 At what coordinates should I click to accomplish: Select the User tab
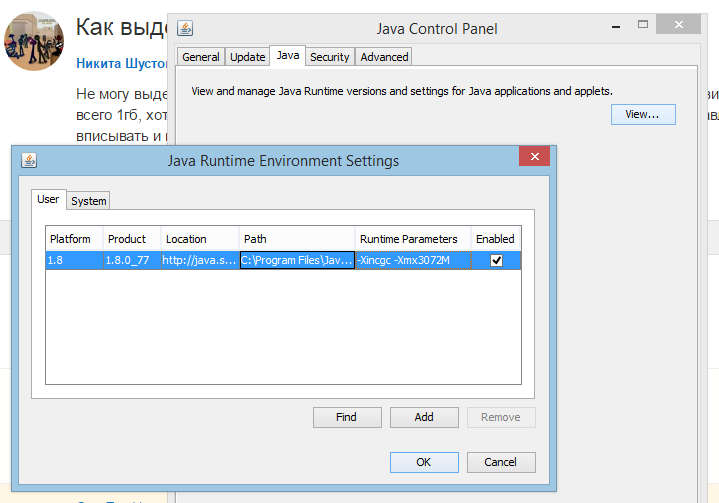pyautogui.click(x=48, y=199)
